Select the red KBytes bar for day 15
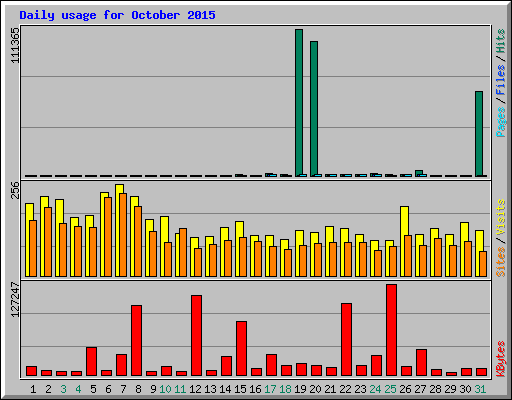This screenshot has height=400, width=512. pos(241,348)
